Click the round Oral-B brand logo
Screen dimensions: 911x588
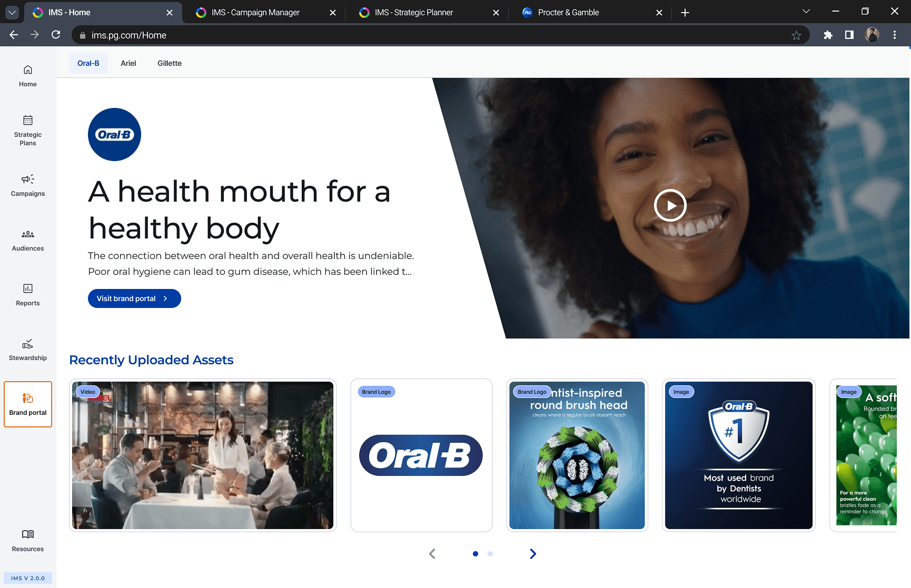pos(114,135)
